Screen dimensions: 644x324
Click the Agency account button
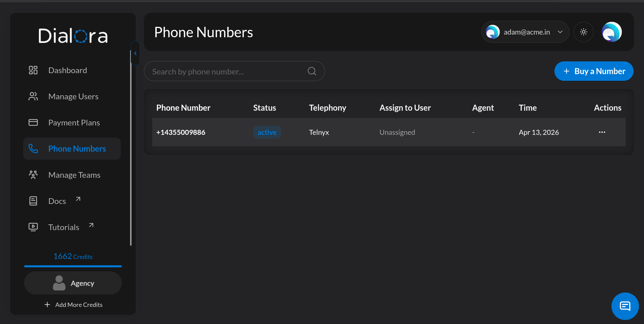click(x=73, y=283)
